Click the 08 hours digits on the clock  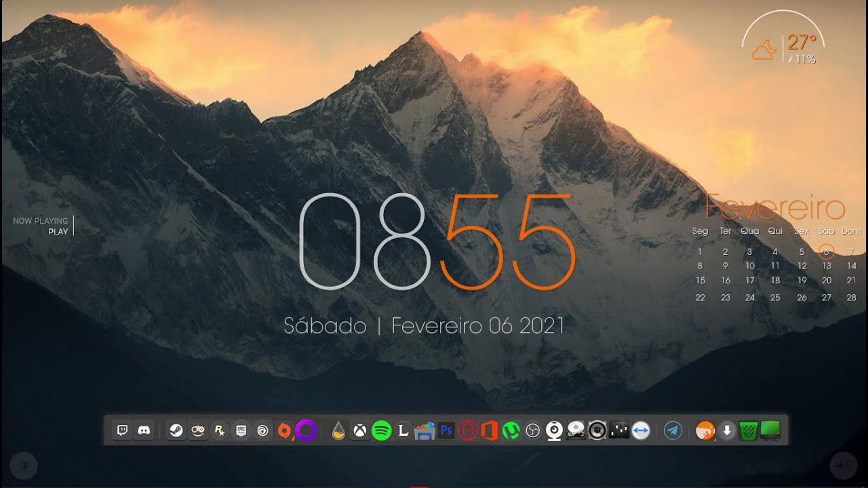pyautogui.click(x=364, y=241)
